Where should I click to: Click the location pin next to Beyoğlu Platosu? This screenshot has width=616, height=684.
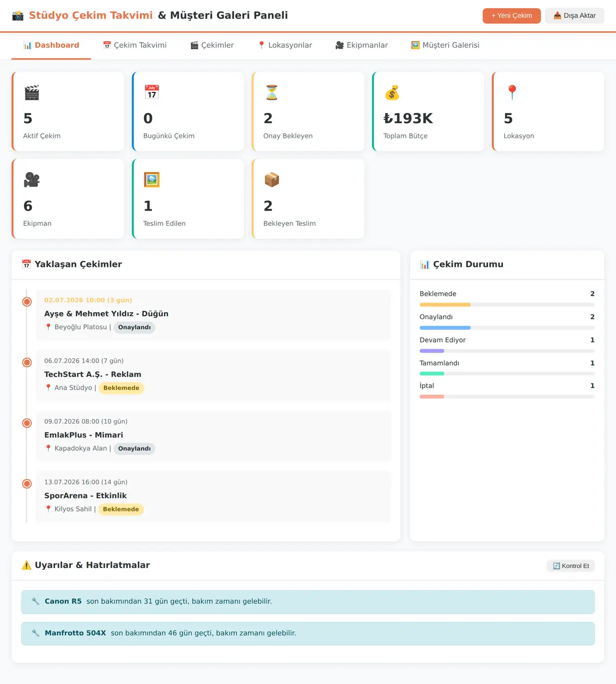point(48,327)
